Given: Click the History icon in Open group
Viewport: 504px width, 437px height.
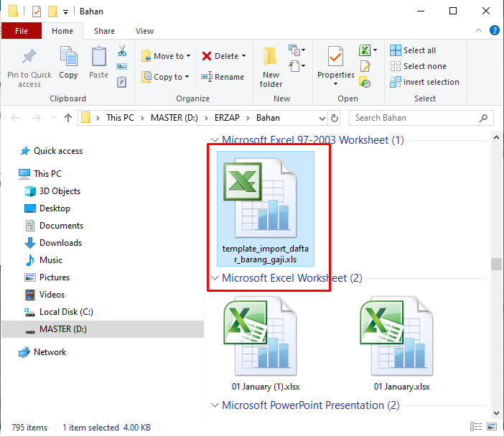Looking at the screenshot, I should [365, 82].
